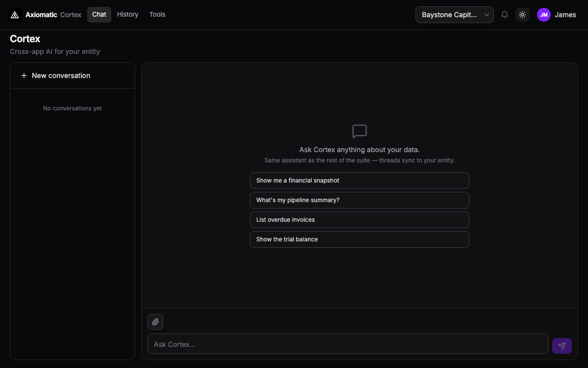Send message via the paper plane icon

coord(562,345)
